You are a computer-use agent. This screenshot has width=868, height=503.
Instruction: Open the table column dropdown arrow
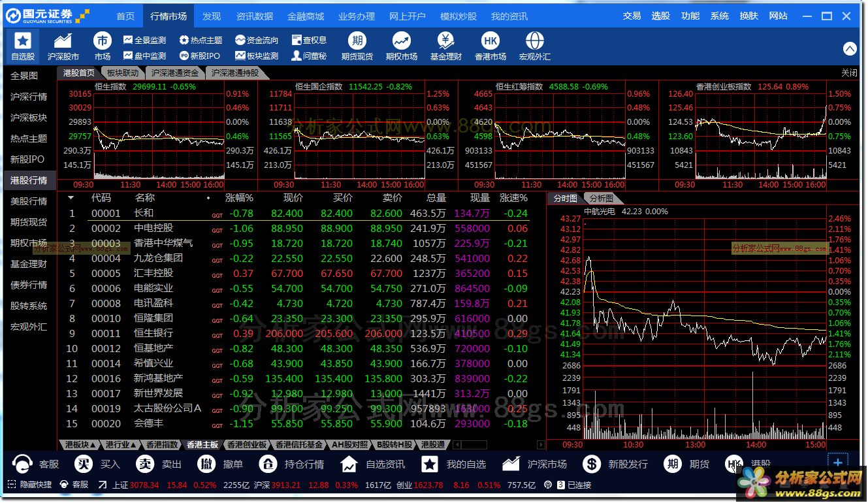click(x=71, y=197)
